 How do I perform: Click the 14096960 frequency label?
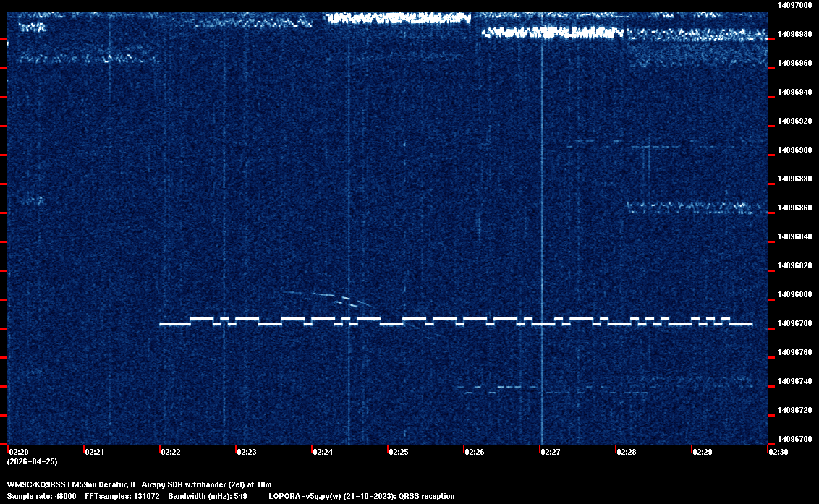tap(795, 63)
